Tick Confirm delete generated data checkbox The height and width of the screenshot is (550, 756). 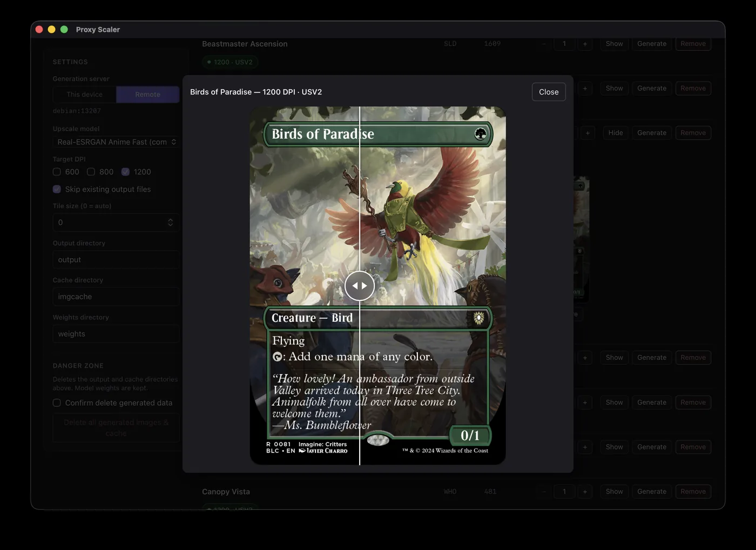click(x=57, y=403)
